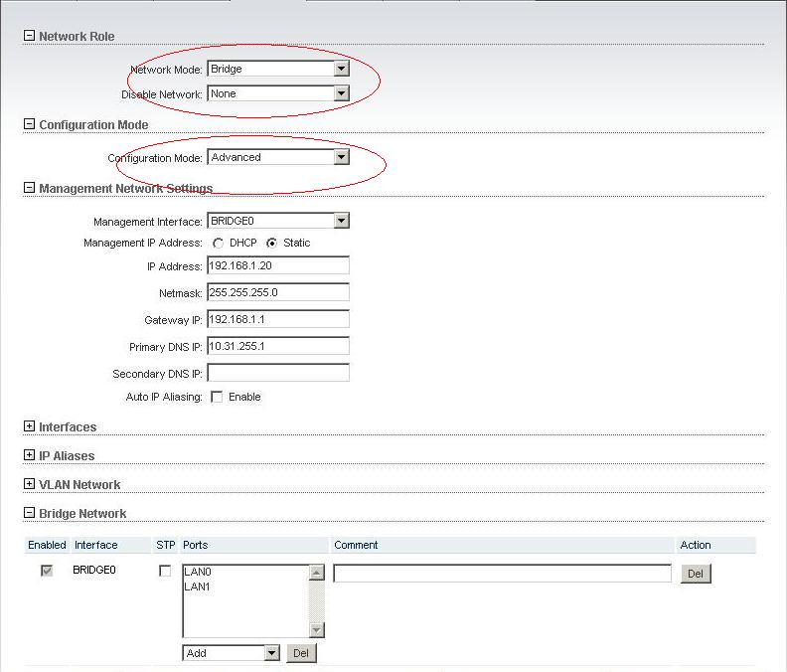Click the Gateway IP input field
The width and height of the screenshot is (787, 672).
pos(278,319)
